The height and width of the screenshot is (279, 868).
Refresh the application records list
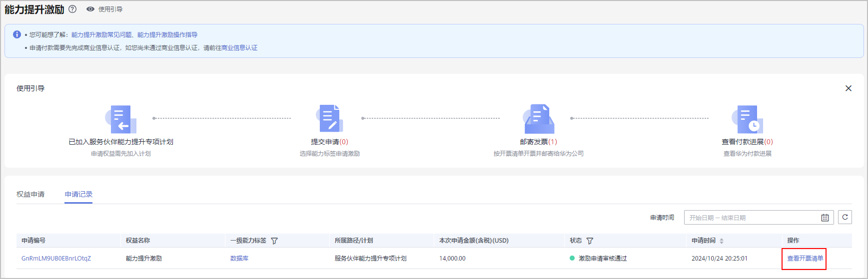coord(845,217)
